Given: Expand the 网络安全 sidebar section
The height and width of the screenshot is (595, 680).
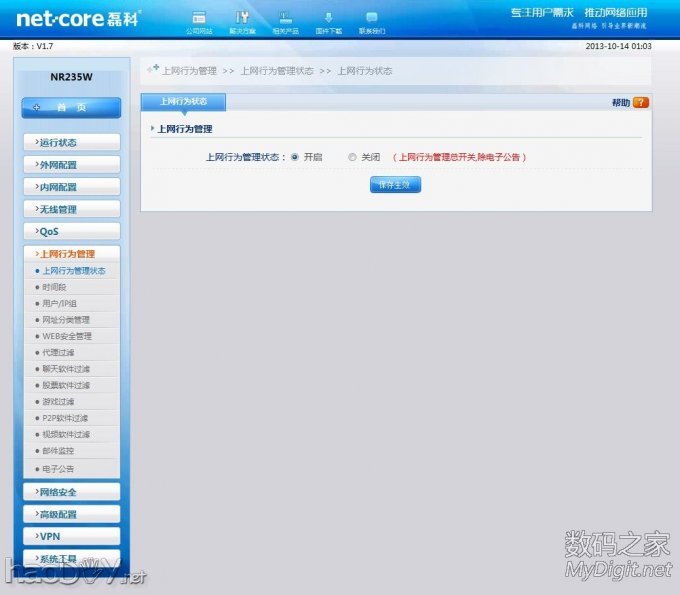Looking at the screenshot, I should tap(71, 492).
